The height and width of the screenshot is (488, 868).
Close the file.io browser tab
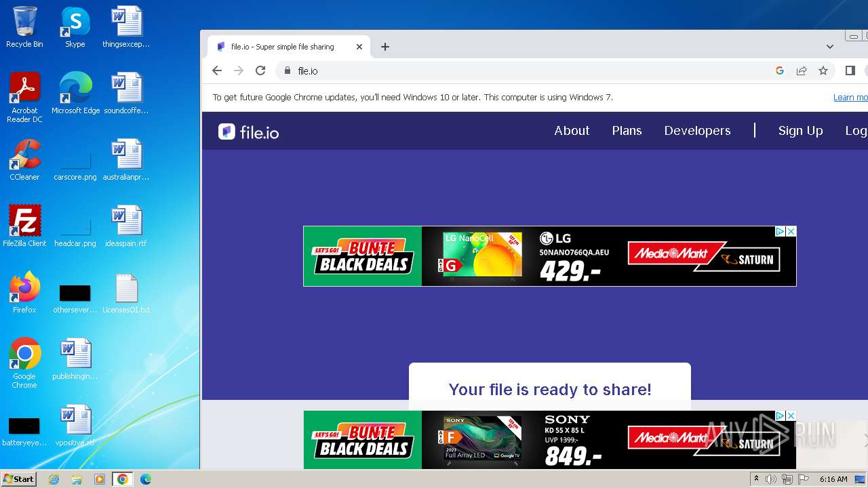tap(359, 47)
